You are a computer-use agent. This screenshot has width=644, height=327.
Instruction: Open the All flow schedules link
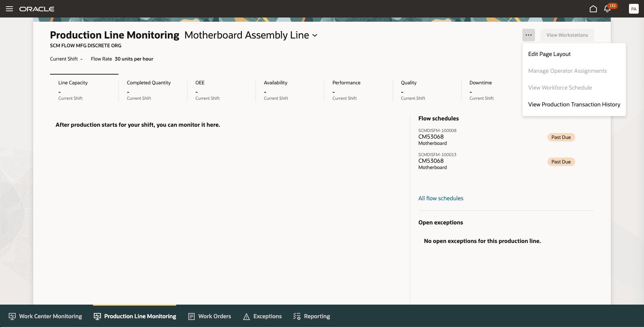coord(441,198)
